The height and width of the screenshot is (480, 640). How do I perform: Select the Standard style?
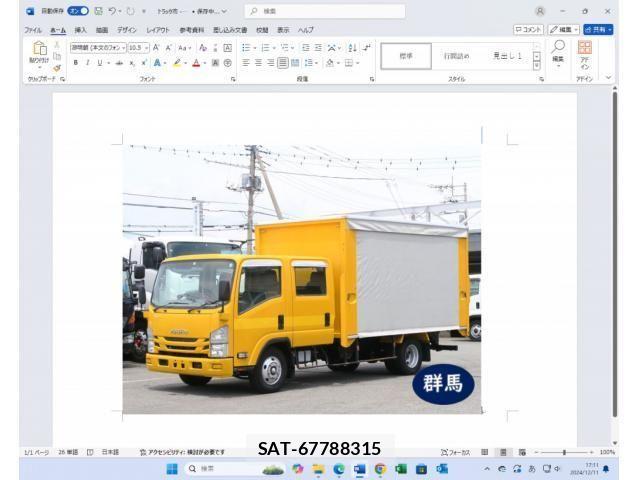406,56
